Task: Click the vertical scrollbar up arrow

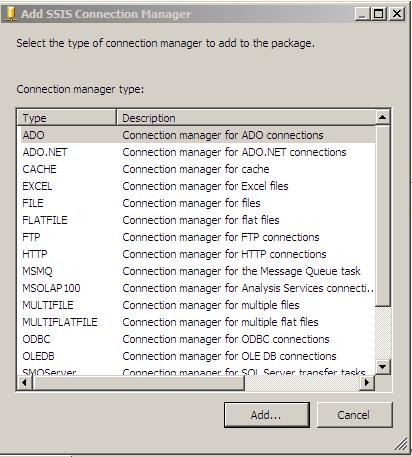Action: (383, 117)
